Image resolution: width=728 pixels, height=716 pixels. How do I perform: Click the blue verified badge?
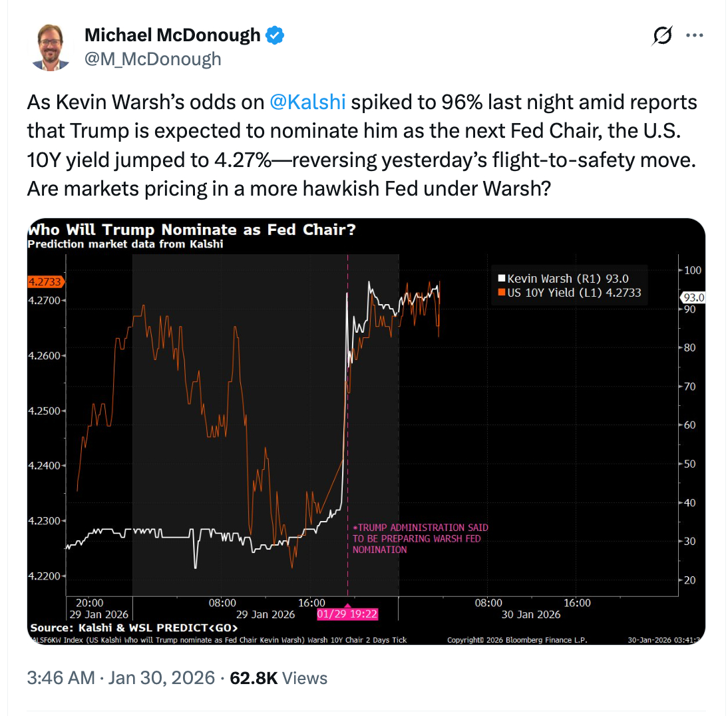[275, 35]
